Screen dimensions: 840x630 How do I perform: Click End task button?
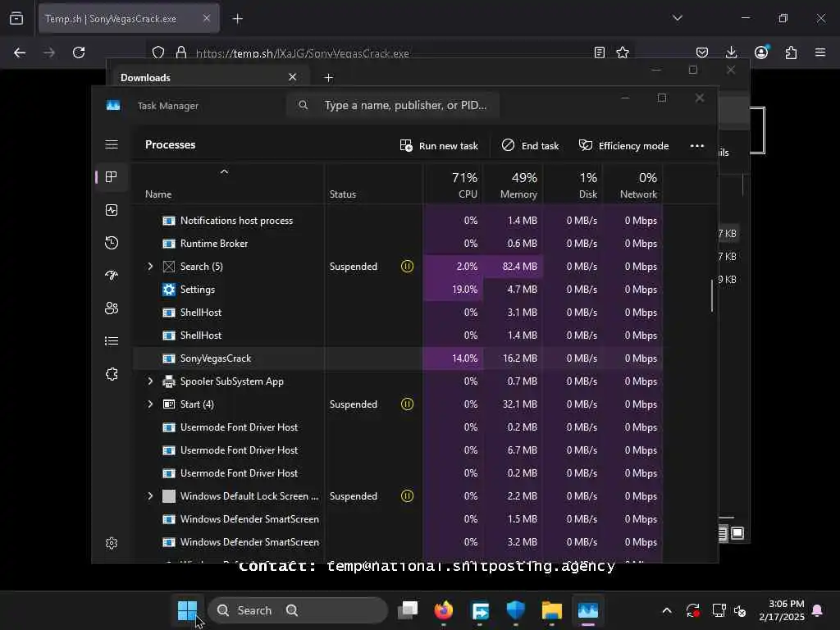point(531,146)
